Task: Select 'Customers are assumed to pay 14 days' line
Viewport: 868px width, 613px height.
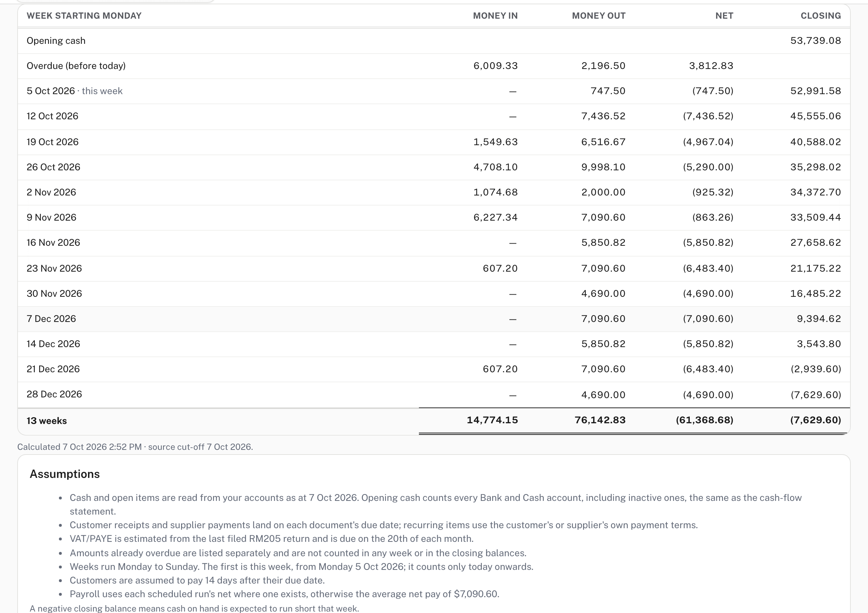Action: pos(197,580)
